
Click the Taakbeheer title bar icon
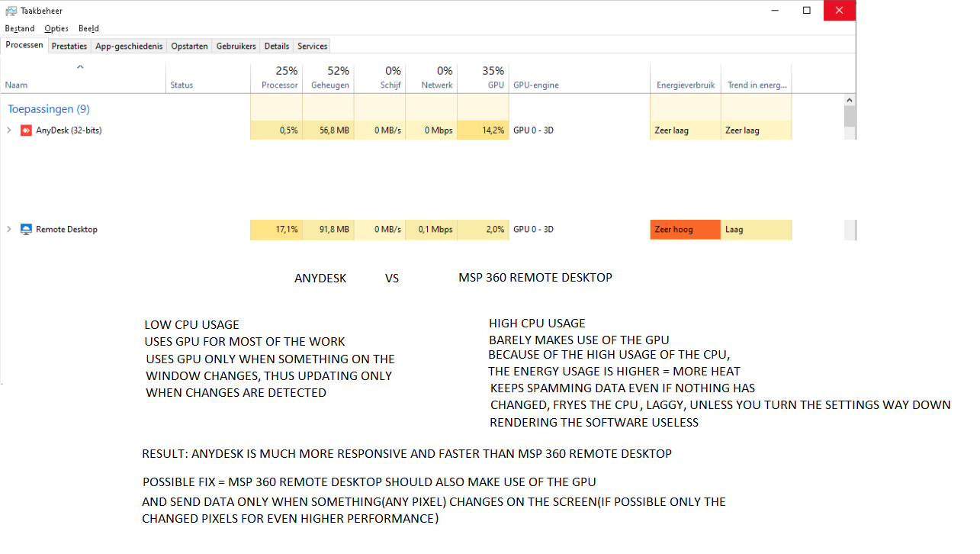click(11, 11)
